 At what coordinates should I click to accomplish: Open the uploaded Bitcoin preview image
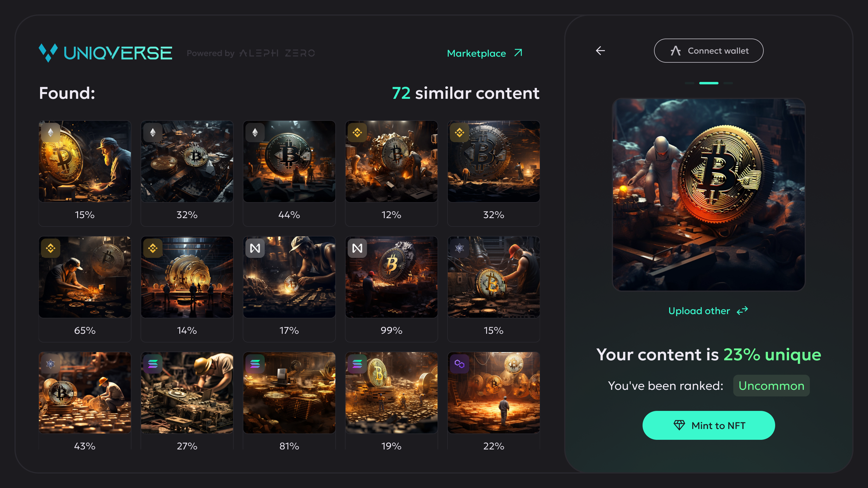coord(708,195)
